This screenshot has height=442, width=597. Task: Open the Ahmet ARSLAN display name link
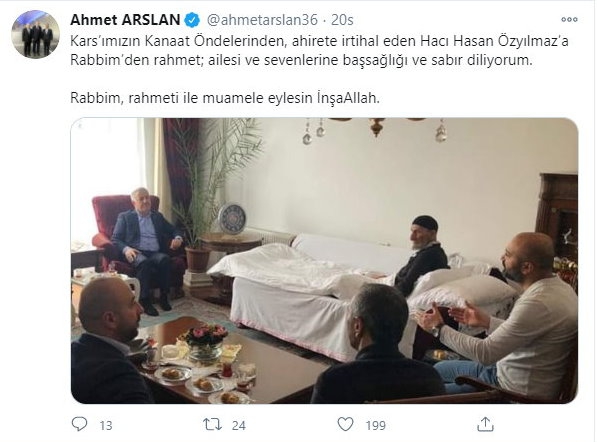click(125, 20)
